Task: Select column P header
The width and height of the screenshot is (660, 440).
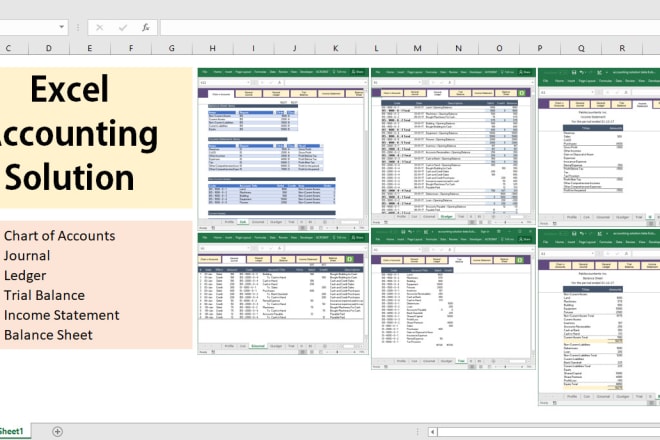Action: 540,48
